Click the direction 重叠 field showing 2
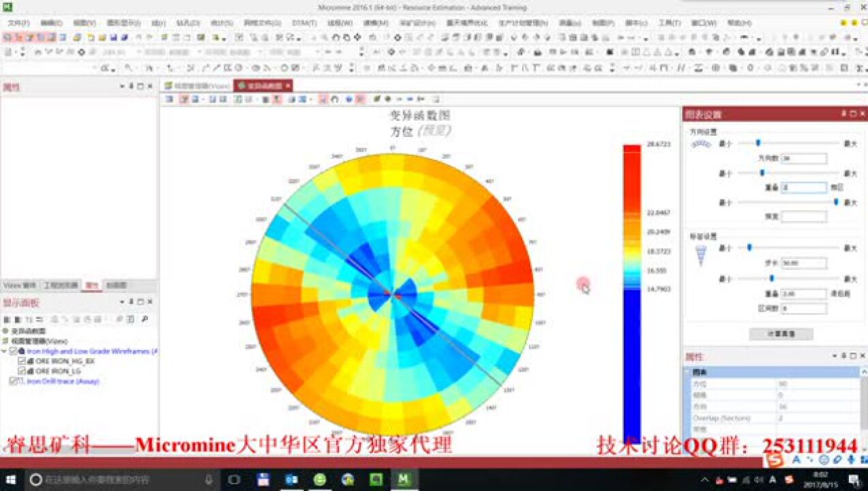The image size is (868, 491). coord(803,188)
